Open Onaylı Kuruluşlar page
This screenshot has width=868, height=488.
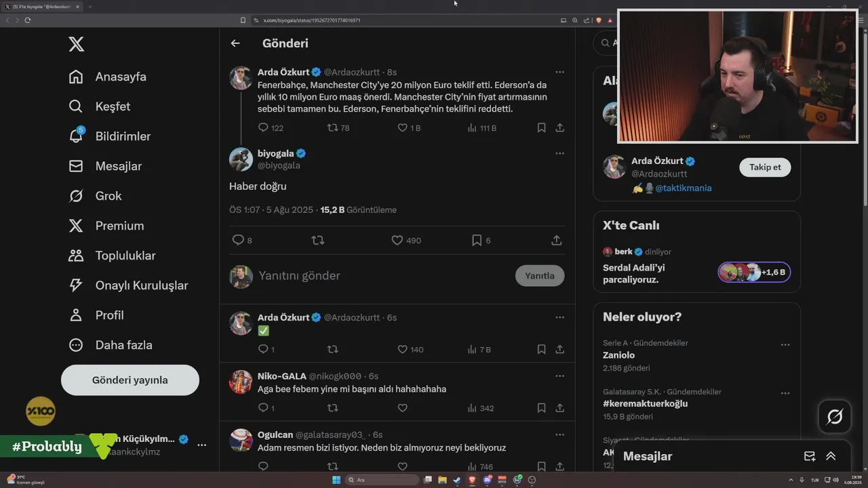(128, 285)
